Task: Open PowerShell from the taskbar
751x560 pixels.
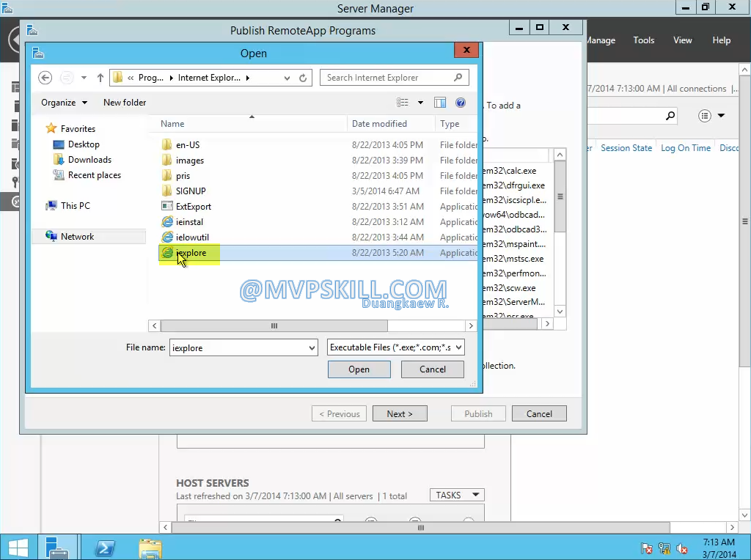Action: [x=105, y=548]
